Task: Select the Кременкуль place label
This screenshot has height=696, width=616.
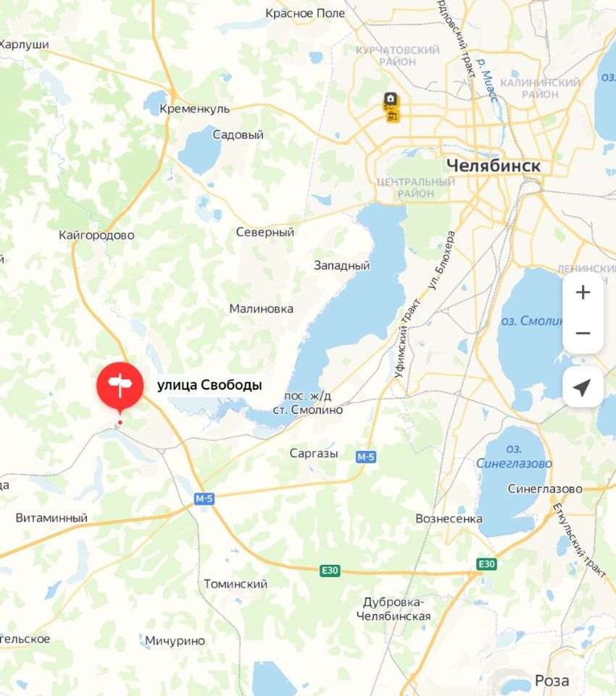Action: (194, 109)
